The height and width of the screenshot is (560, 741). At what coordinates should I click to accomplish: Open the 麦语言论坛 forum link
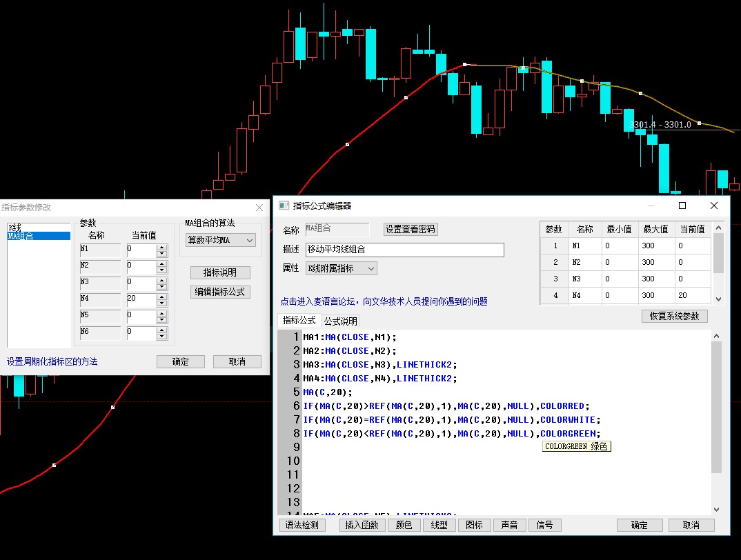point(384,301)
